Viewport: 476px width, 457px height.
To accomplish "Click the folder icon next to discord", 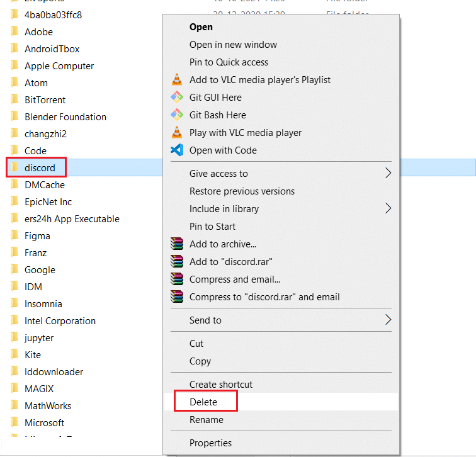I will [x=14, y=167].
